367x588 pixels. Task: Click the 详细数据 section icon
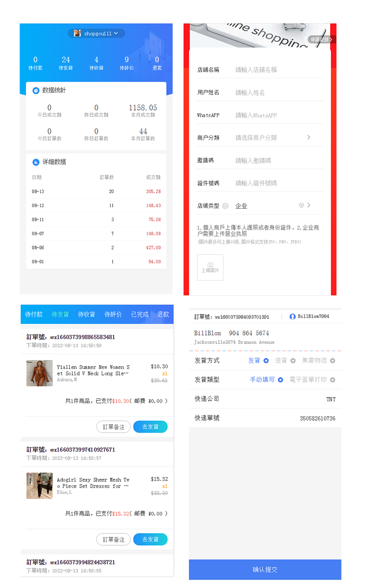point(36,162)
